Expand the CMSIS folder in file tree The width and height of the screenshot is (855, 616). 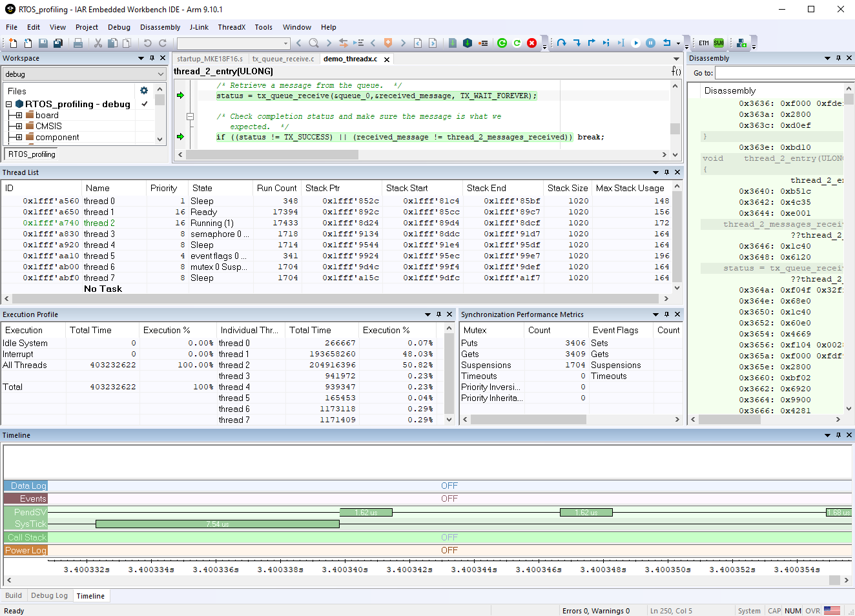tap(19, 127)
